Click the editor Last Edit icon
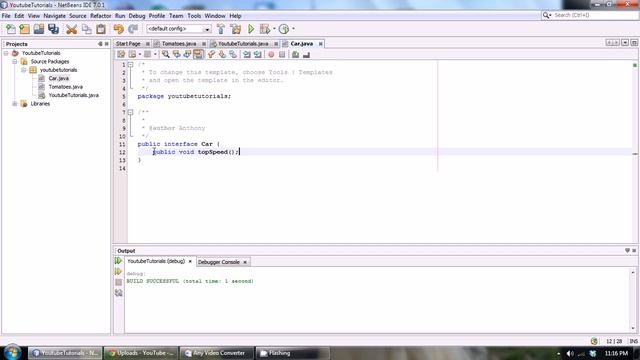This screenshot has height=360, width=640. [x=121, y=54]
